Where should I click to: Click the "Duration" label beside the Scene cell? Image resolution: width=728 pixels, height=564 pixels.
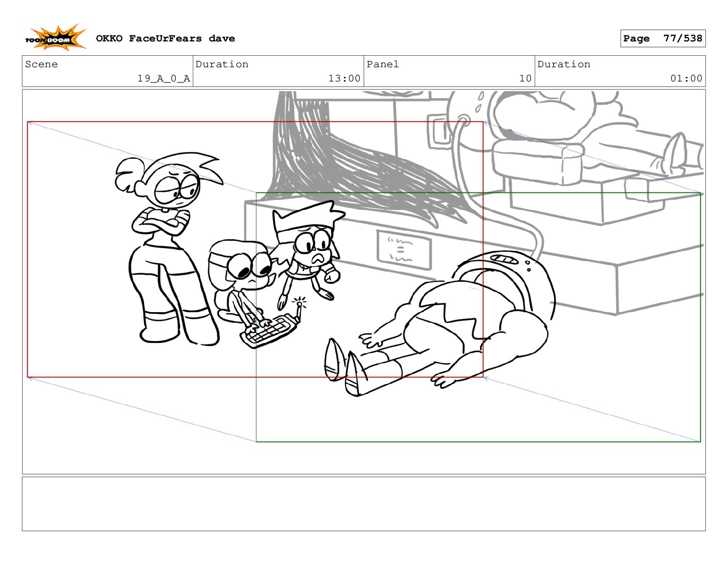point(222,64)
